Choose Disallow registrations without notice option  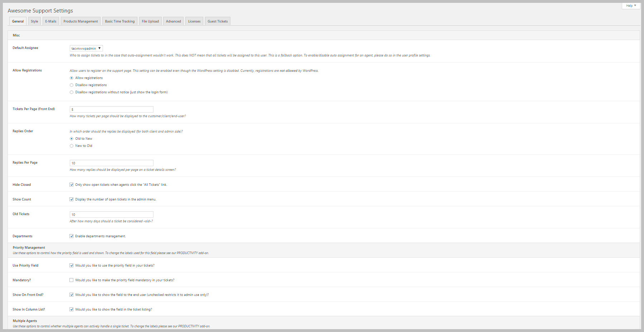[72, 92]
